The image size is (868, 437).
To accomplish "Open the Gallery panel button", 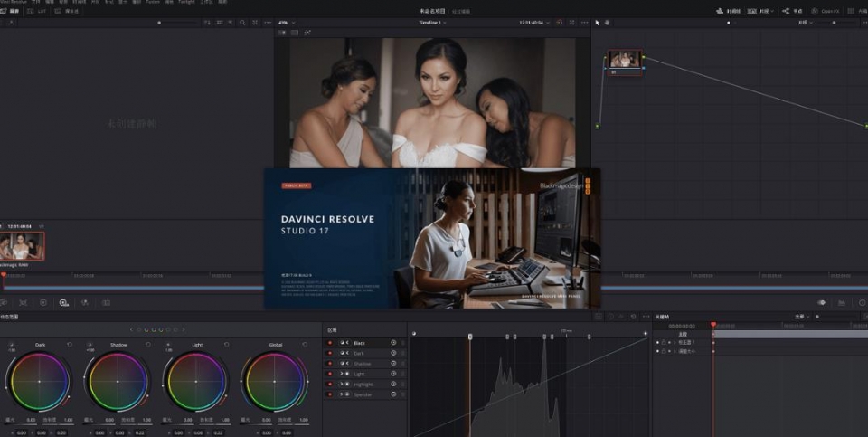I will 10,11.
